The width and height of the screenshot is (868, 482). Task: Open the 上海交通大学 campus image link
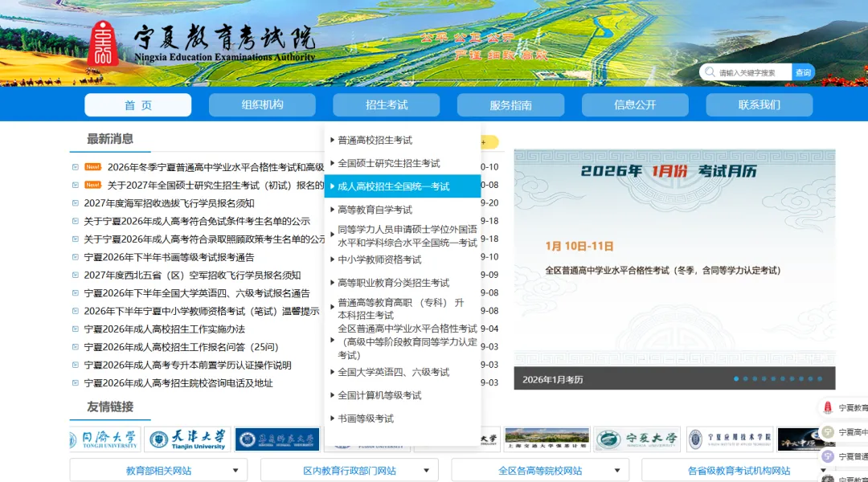pos(547,439)
